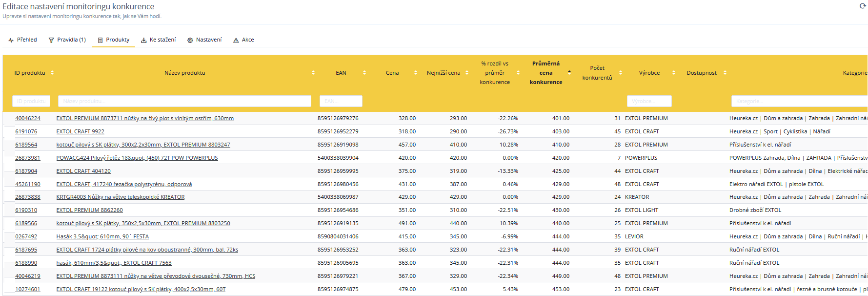Image resolution: width=868 pixels, height=296 pixels.
Task: Sort by Počet konkurentů column arrows
Action: pos(620,73)
